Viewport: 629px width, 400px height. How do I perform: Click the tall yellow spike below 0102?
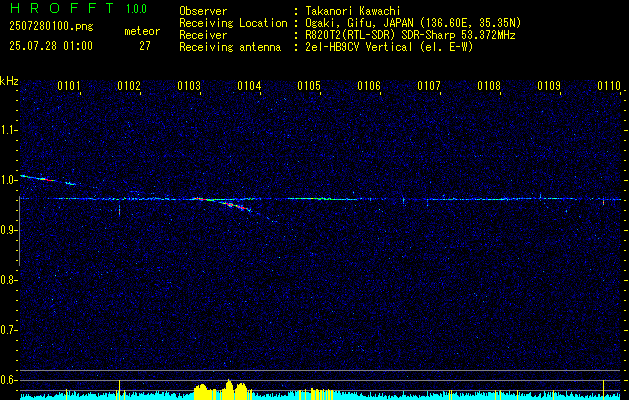click(x=119, y=389)
